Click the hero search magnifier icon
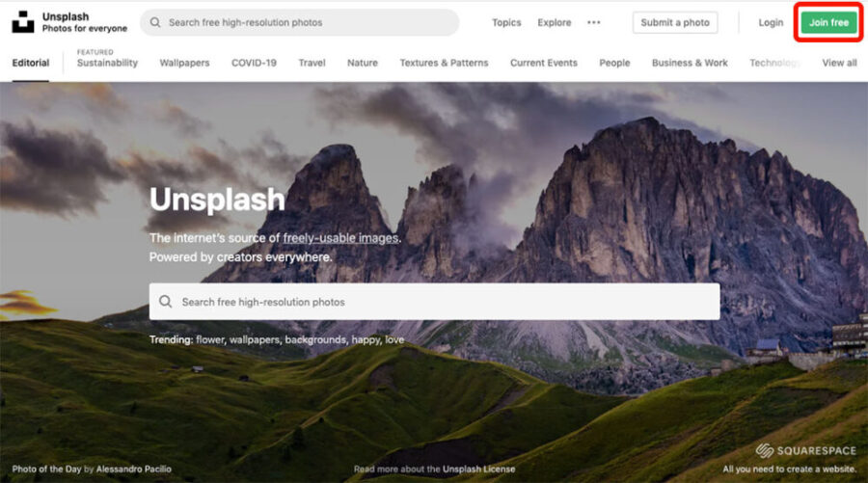The height and width of the screenshot is (483, 868). point(165,302)
